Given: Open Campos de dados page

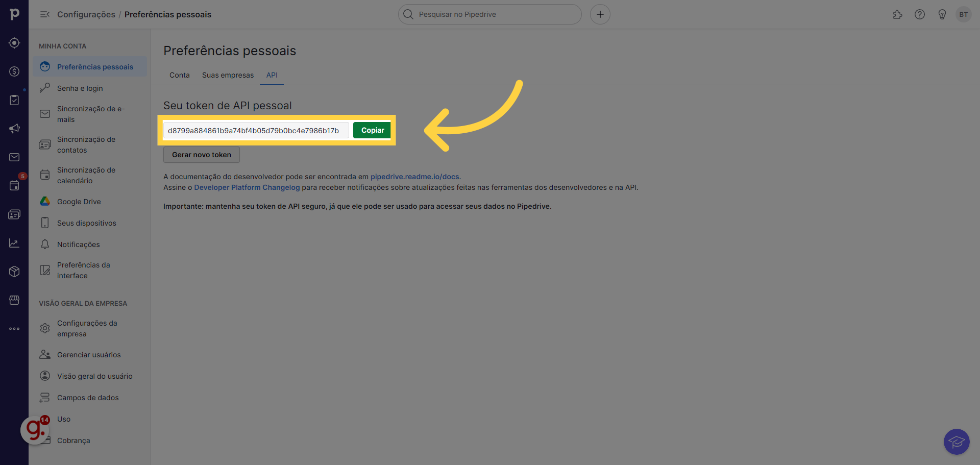Looking at the screenshot, I should pyautogui.click(x=90, y=398).
